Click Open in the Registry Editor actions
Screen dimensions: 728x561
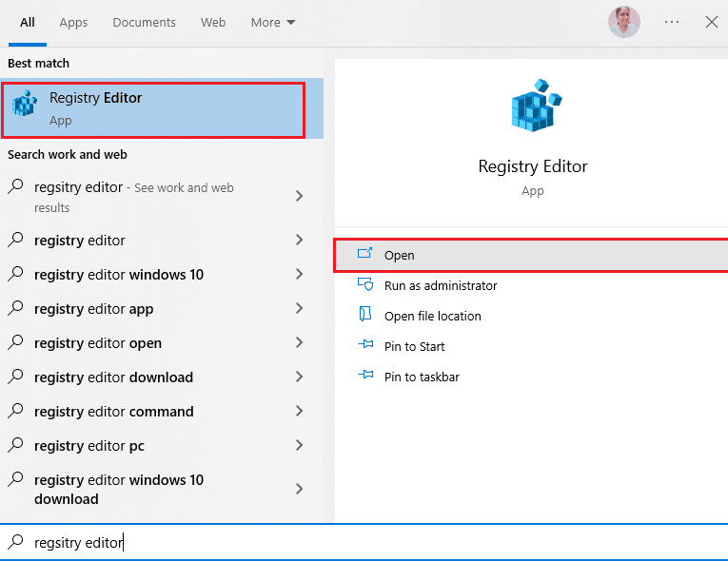(x=400, y=255)
